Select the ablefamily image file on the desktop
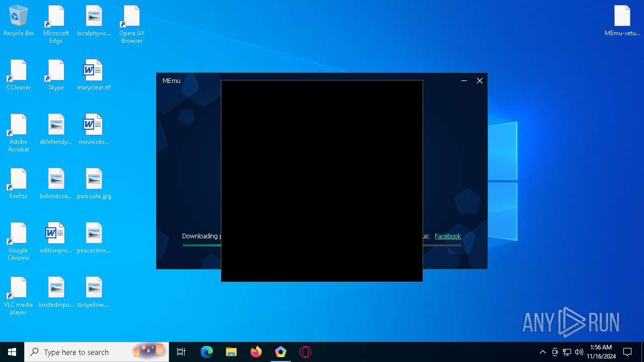The image size is (644, 362). (56, 130)
